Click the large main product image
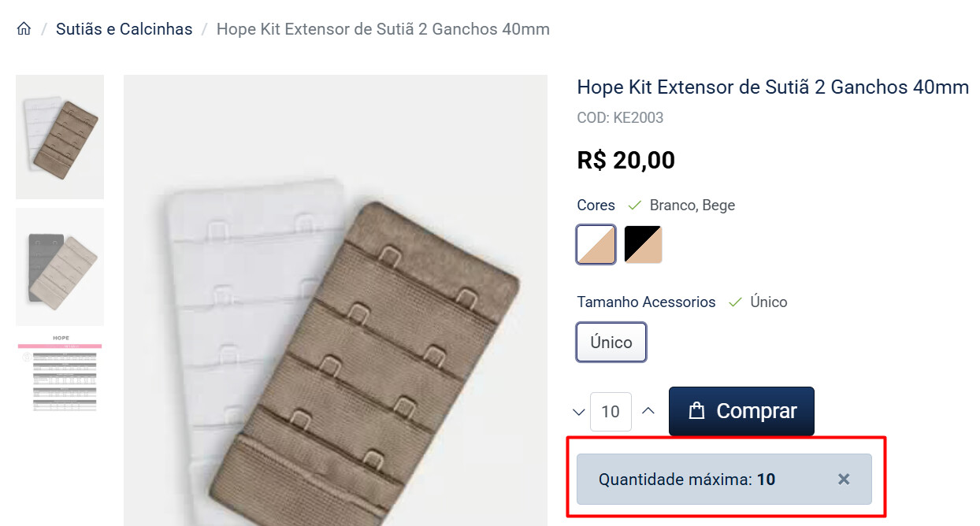 point(336,300)
